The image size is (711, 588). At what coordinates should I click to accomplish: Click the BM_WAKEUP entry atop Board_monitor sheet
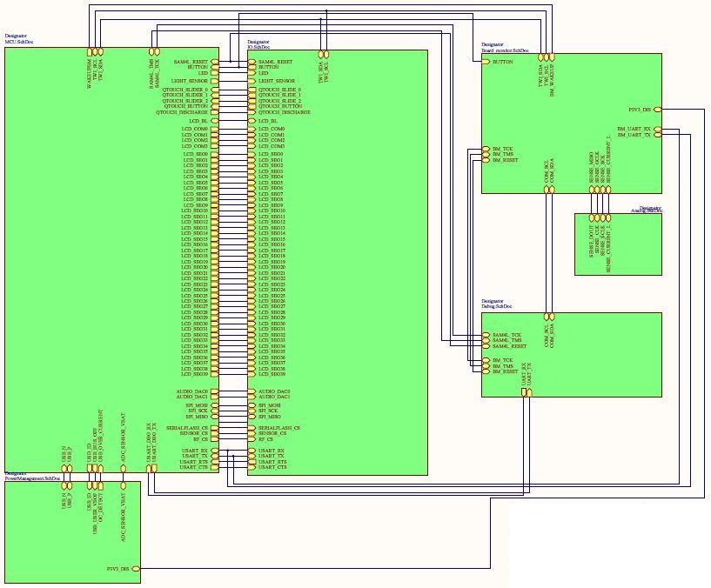[552, 57]
